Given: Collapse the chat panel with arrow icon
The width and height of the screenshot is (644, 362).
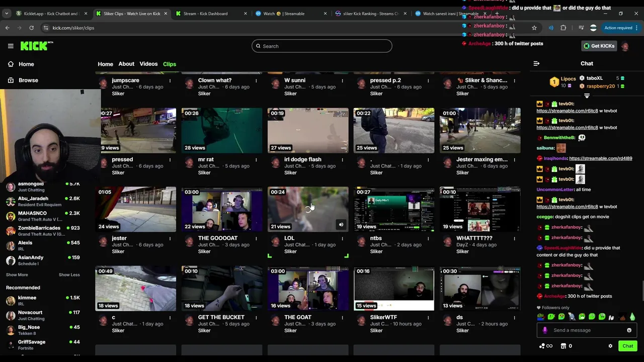Looking at the screenshot, I should point(536,63).
